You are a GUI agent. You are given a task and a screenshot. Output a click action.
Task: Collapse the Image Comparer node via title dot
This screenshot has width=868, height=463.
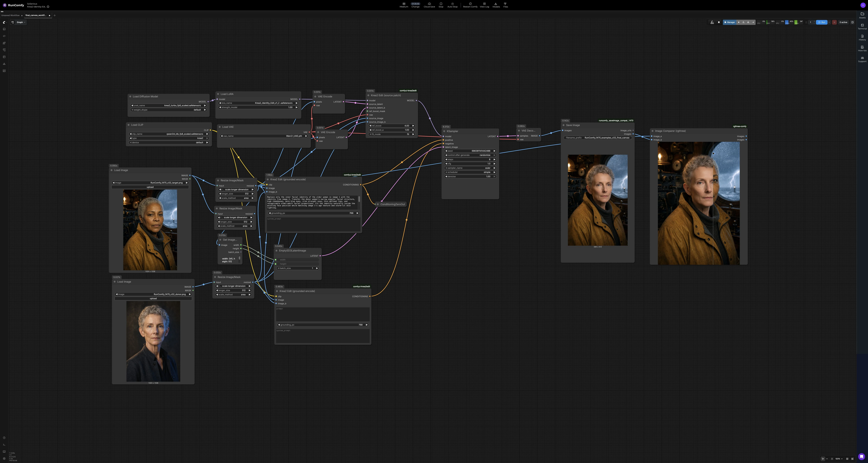[652, 131]
